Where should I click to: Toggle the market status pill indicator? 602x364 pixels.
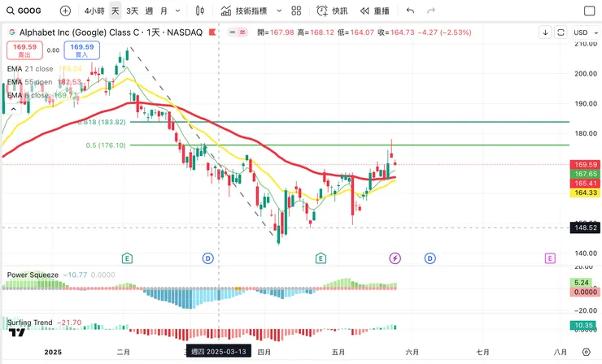tap(238, 32)
